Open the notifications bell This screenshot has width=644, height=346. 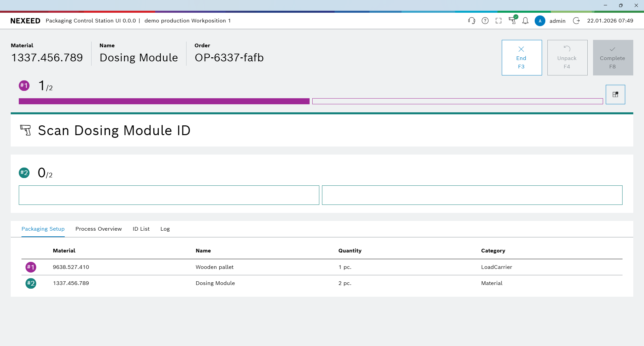pyautogui.click(x=525, y=21)
